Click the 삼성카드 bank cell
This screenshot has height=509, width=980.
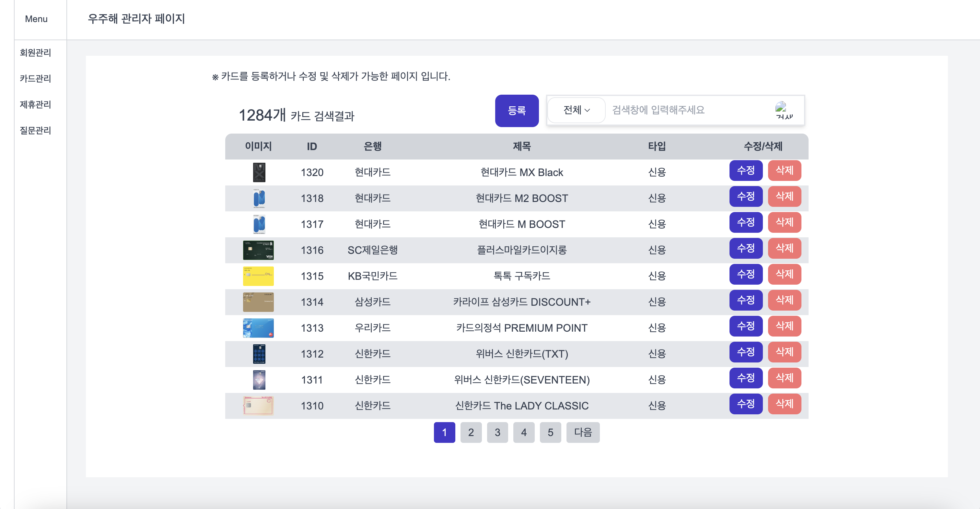tap(372, 302)
